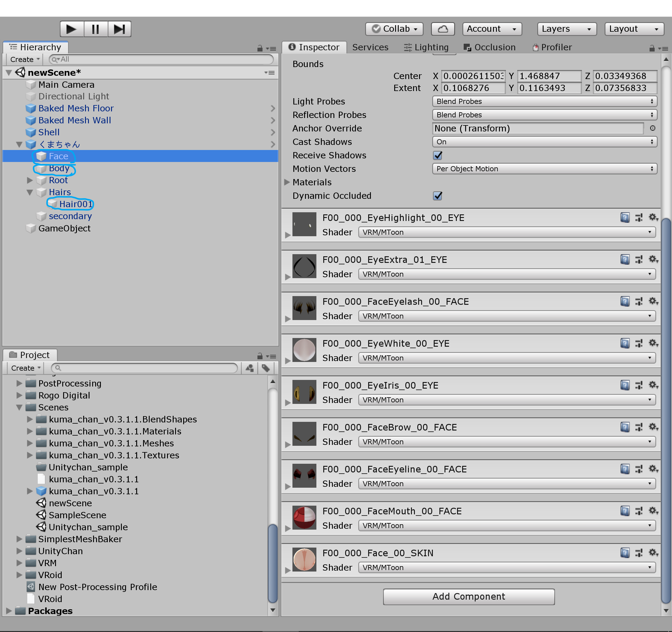Image resolution: width=672 pixels, height=632 pixels.
Task: Click preset icon of EyeIris material
Action: pyautogui.click(x=639, y=385)
